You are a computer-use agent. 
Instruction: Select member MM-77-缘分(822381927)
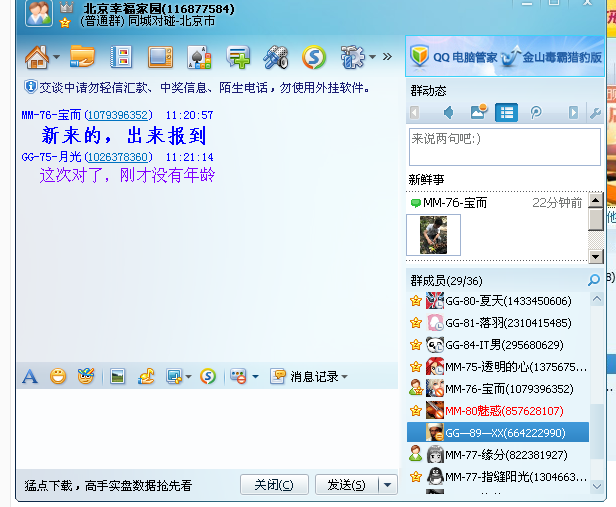498,455
